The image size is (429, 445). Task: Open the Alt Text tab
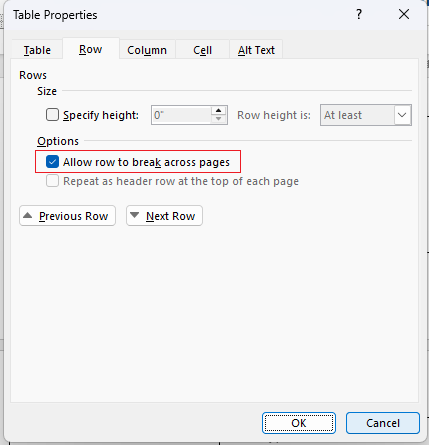click(x=256, y=50)
